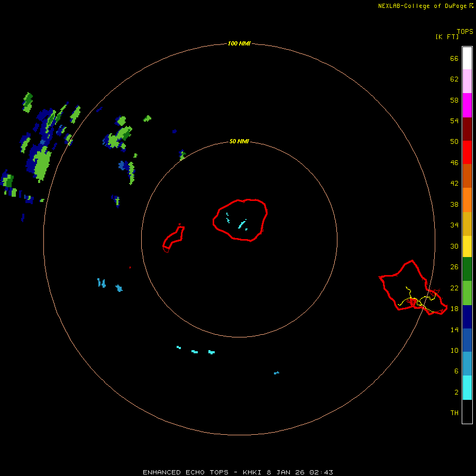The width and height of the screenshot is (476, 476).
Task: Click the light pink 62 kft legend swatch
Action: coord(467,81)
